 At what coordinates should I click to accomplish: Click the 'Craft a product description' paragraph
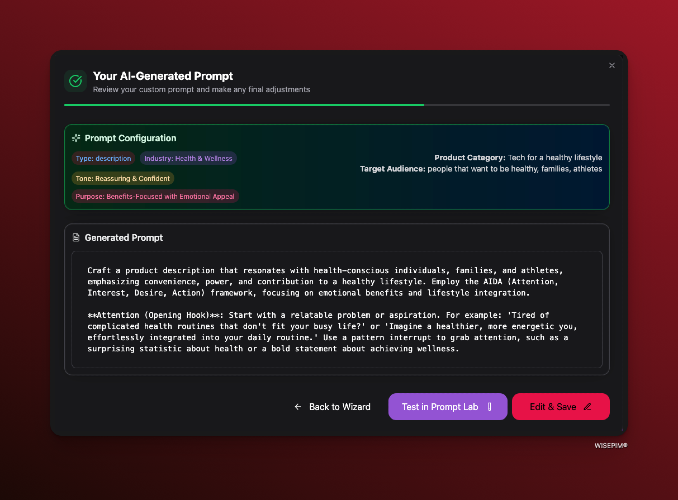[325, 282]
